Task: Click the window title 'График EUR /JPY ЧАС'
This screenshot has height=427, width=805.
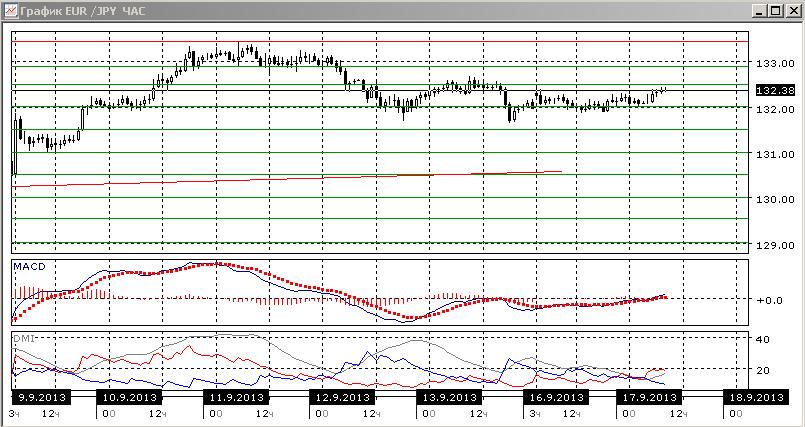Action: [x=83, y=11]
